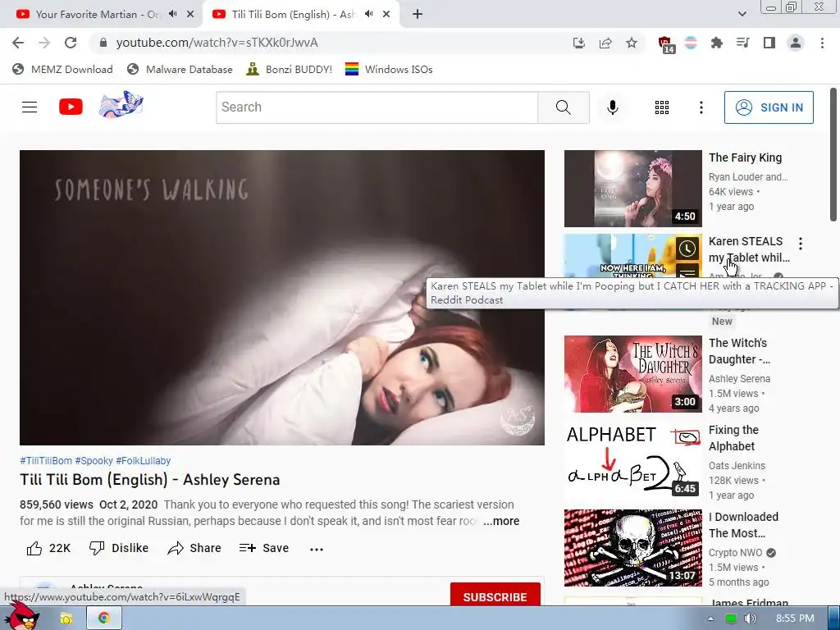The width and height of the screenshot is (840, 630).
Task: Bookmark this page with the star icon
Action: [x=632, y=43]
